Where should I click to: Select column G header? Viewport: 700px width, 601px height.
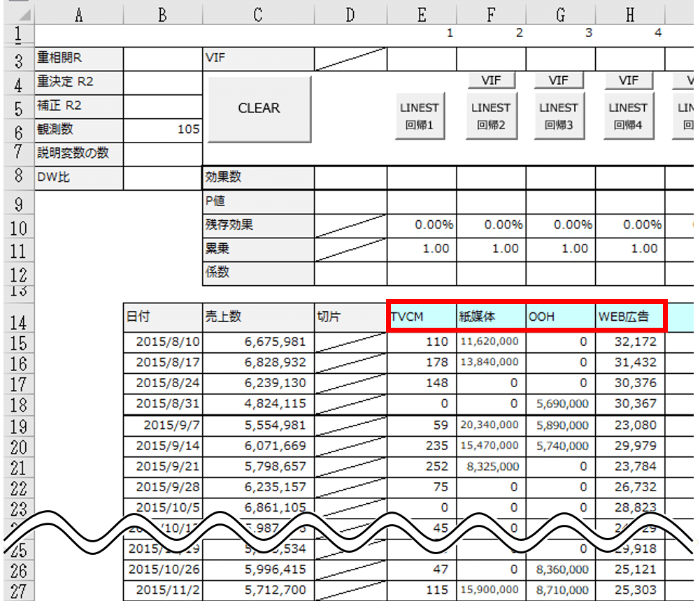pyautogui.click(x=561, y=15)
